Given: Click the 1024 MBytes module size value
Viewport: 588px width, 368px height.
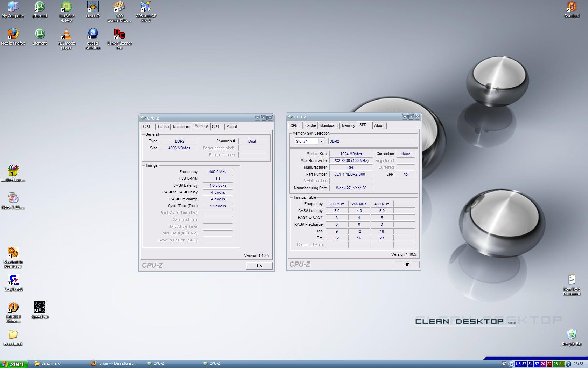Looking at the screenshot, I should (351, 154).
